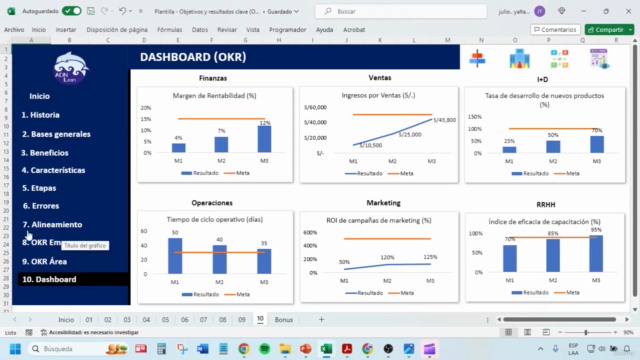Open the 1. Historia sidebar link

(40, 115)
